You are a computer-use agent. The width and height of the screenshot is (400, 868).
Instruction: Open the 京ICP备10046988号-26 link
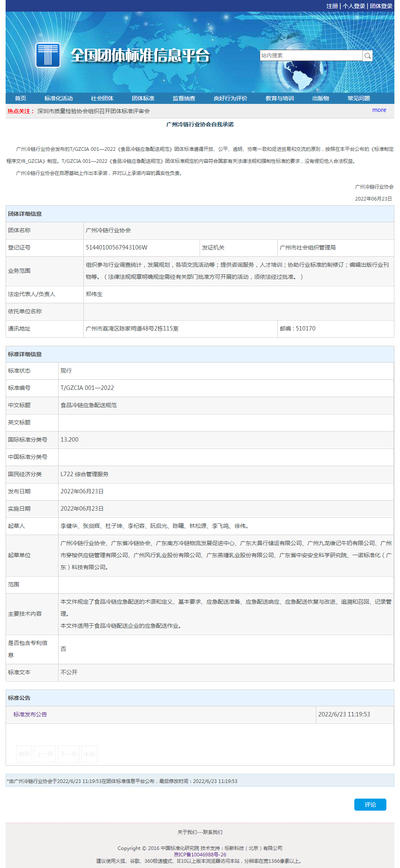pos(200,855)
